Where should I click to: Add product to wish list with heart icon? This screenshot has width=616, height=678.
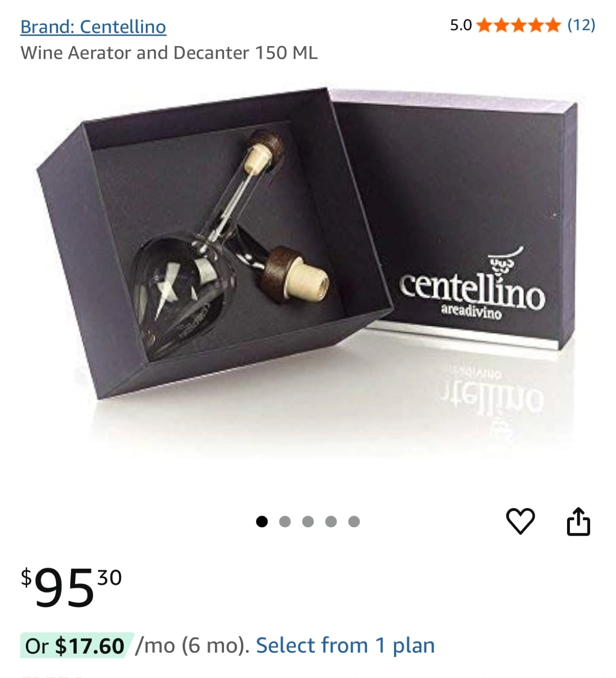[520, 521]
